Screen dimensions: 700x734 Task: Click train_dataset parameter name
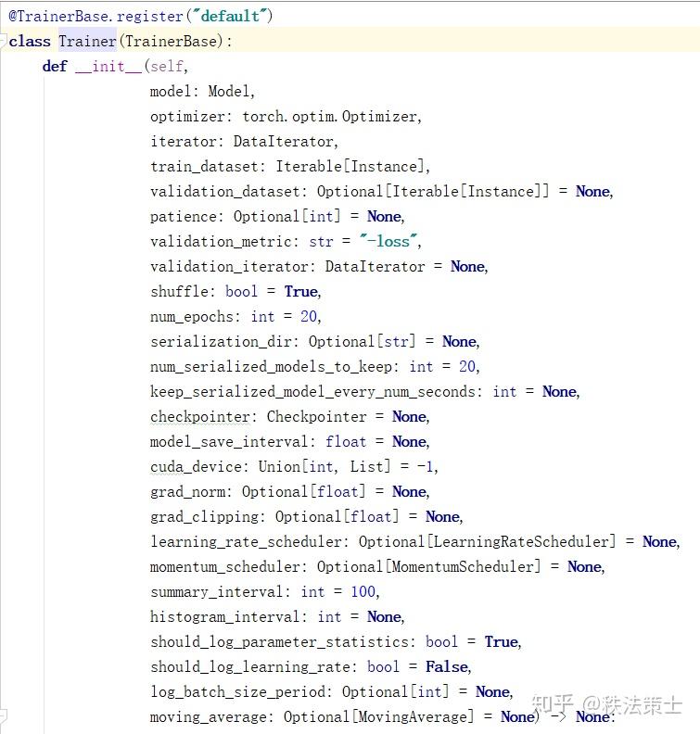click(204, 167)
